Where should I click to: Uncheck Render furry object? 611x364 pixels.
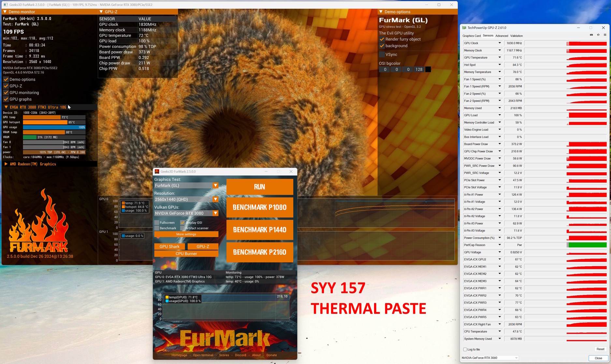(382, 39)
